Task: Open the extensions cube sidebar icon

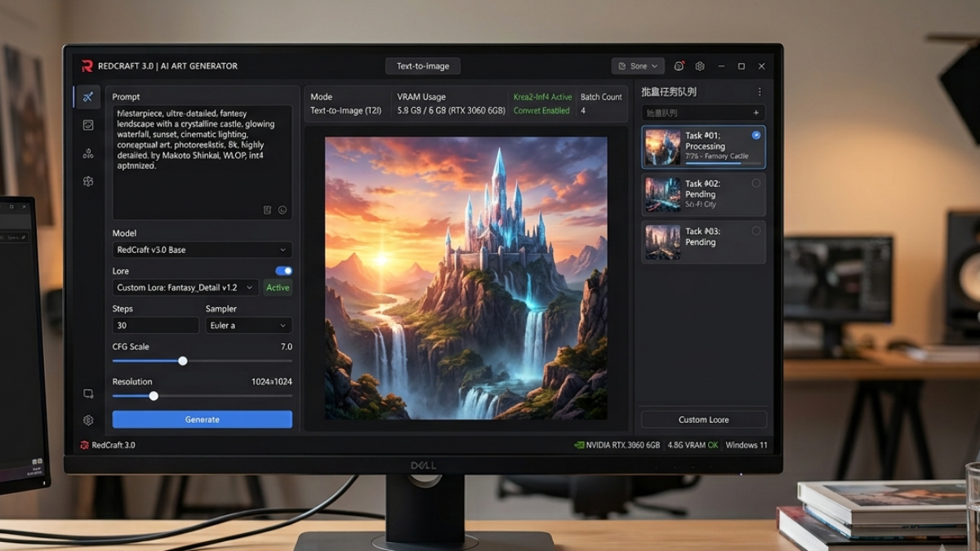Action: point(88,181)
